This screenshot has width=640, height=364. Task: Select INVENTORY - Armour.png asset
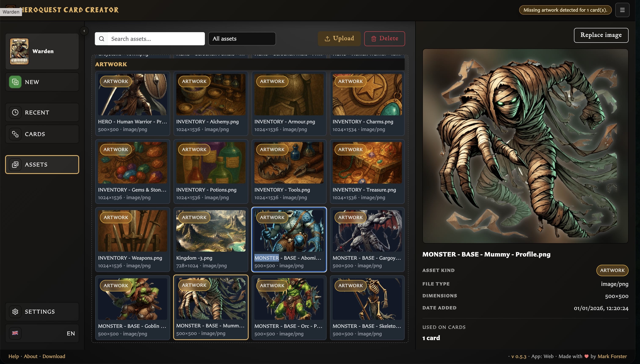click(289, 103)
